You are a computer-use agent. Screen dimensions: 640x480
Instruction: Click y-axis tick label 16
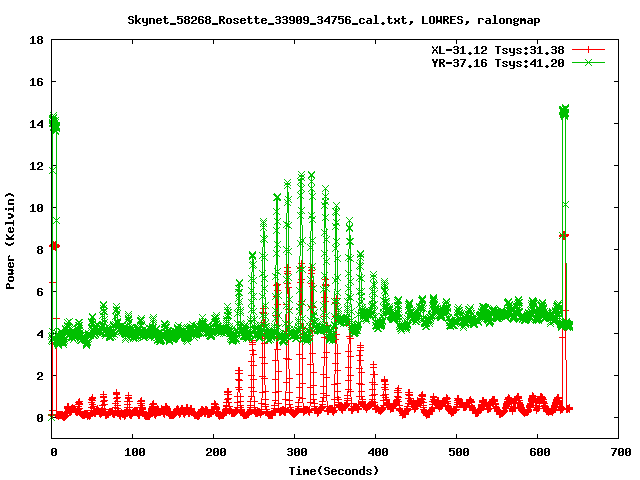click(36, 82)
